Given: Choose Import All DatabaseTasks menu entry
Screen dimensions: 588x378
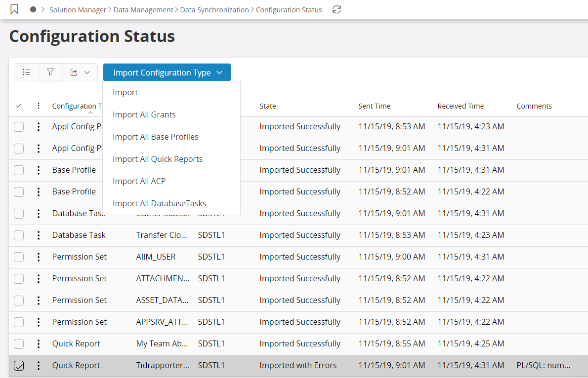Looking at the screenshot, I should point(159,203).
